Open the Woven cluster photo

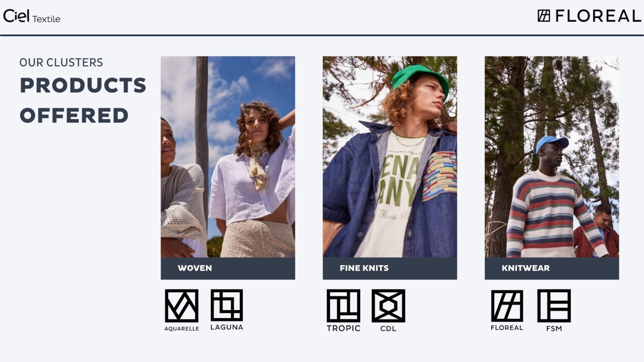pyautogui.click(x=228, y=157)
